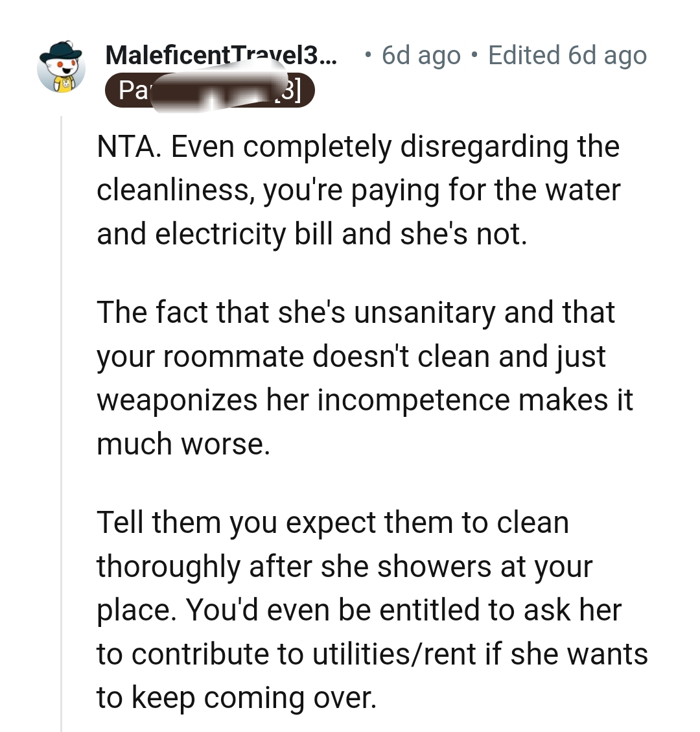This screenshot has width=700, height=732.
Task: Click the username text MaleficentTravel3
Action: 220,54
